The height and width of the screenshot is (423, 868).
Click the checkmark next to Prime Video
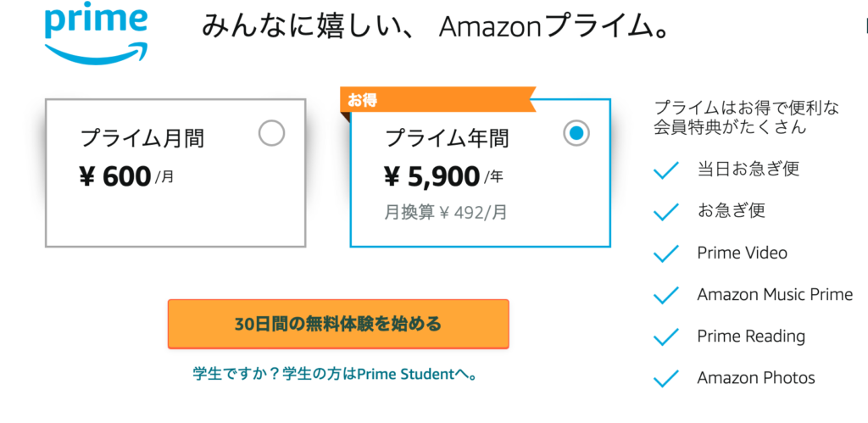pyautogui.click(x=666, y=253)
